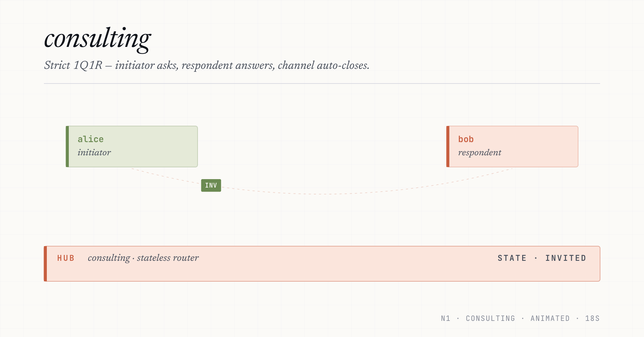644x337 pixels.
Task: Click the green INV message badge
Action: click(x=211, y=185)
